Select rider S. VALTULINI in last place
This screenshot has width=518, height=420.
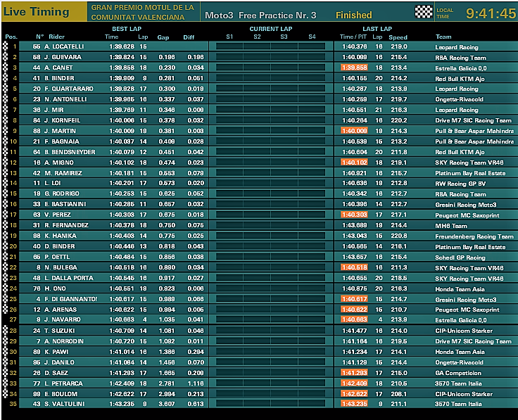coord(65,405)
